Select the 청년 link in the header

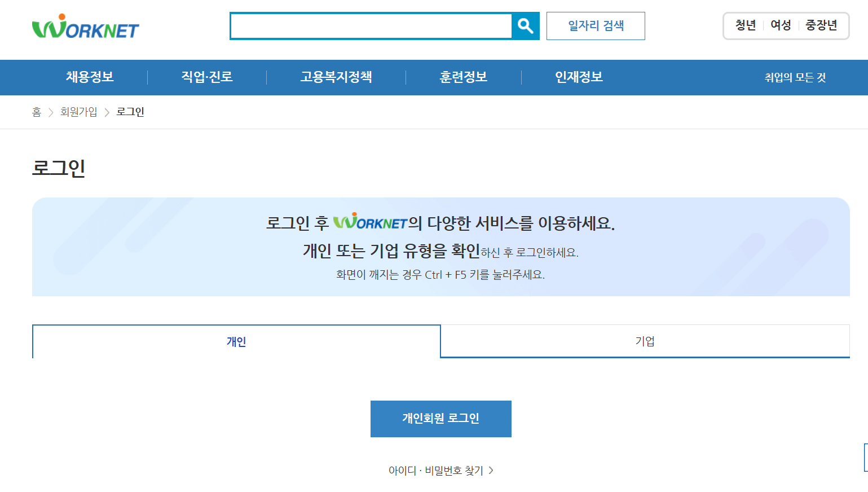[745, 25]
